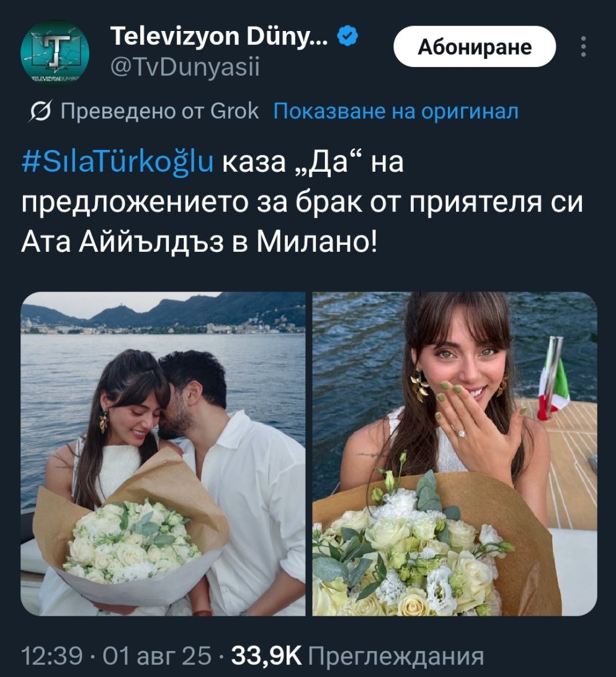Click the translated tweet text body
Viewport: 616px width, 677px height.
pos(301,201)
